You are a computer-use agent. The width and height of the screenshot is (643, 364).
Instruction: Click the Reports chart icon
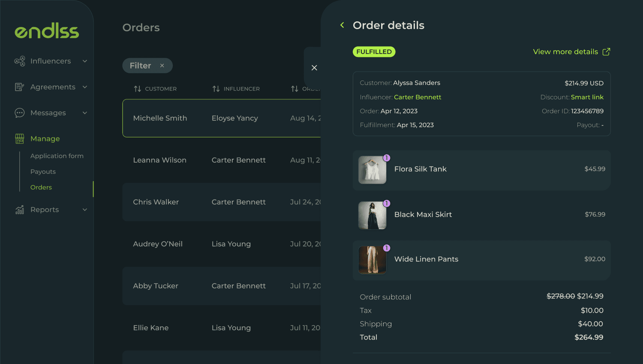pos(20,210)
